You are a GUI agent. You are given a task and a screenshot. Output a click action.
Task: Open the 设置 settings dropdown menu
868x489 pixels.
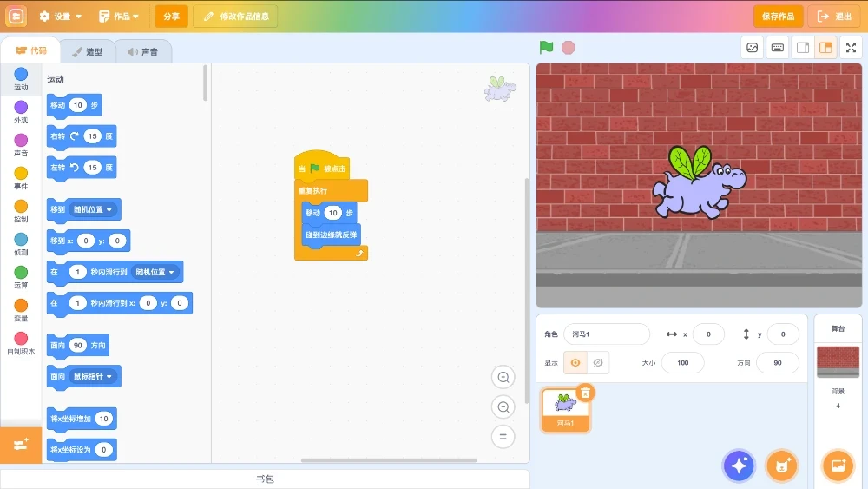[61, 17]
